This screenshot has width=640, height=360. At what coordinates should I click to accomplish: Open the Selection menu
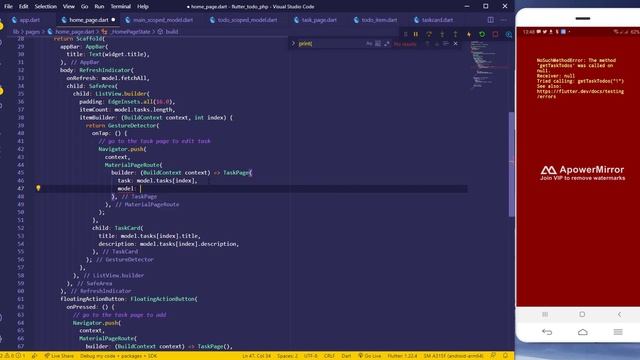(x=46, y=6)
